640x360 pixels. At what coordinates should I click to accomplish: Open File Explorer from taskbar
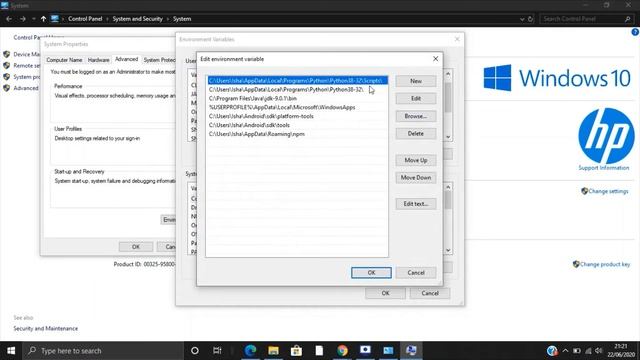tap(273, 351)
